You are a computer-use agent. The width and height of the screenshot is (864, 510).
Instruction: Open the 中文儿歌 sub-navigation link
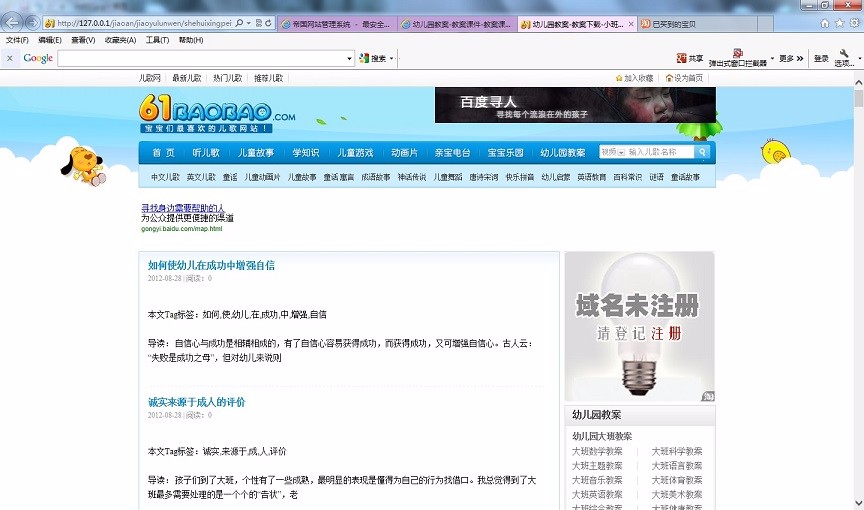[x=165, y=177]
